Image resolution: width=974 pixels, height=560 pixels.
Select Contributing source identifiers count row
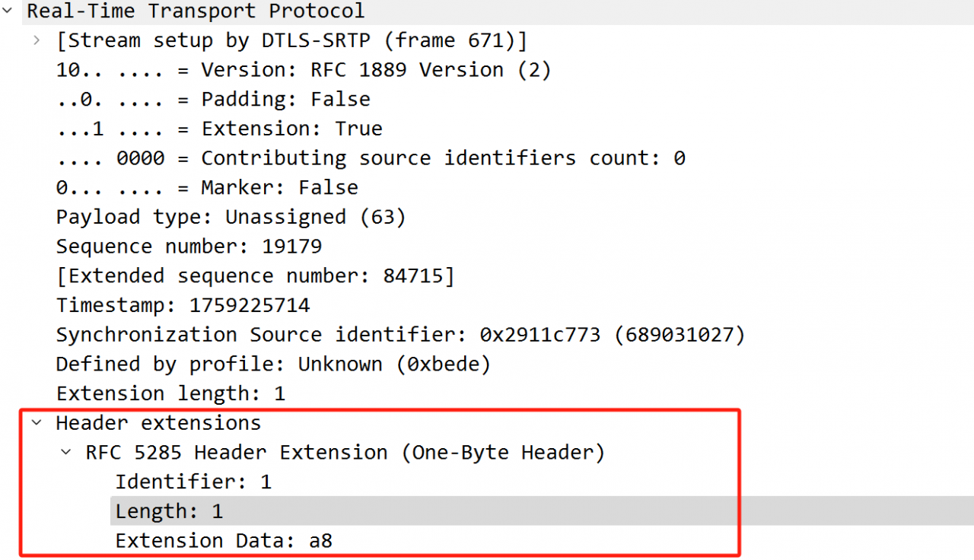point(370,158)
